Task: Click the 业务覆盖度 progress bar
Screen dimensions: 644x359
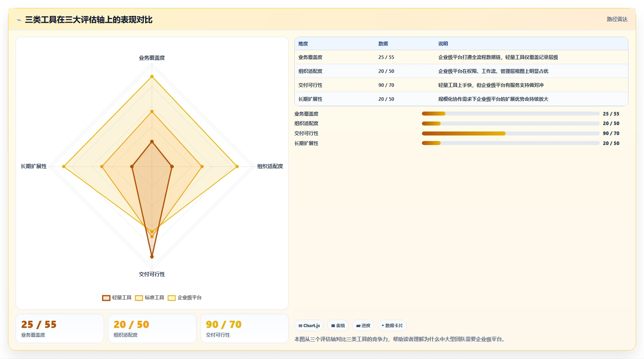Action: pyautogui.click(x=510, y=114)
